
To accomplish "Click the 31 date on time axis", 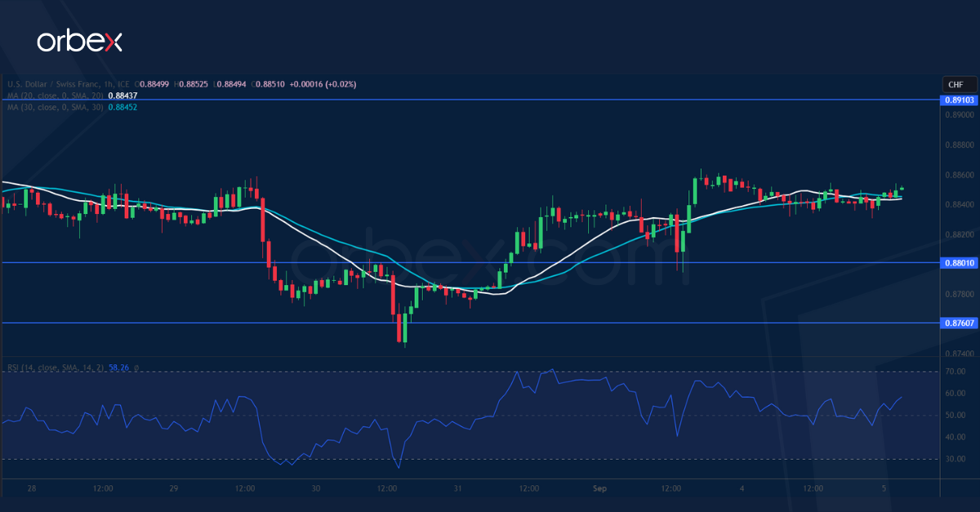I will coord(457,488).
